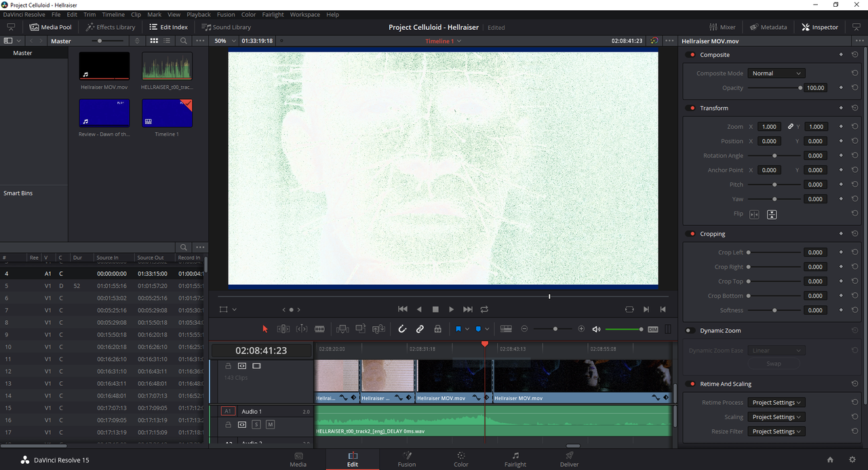The width and height of the screenshot is (868, 470).
Task: Toggle the Zoom X/Y link icon
Action: tap(790, 127)
